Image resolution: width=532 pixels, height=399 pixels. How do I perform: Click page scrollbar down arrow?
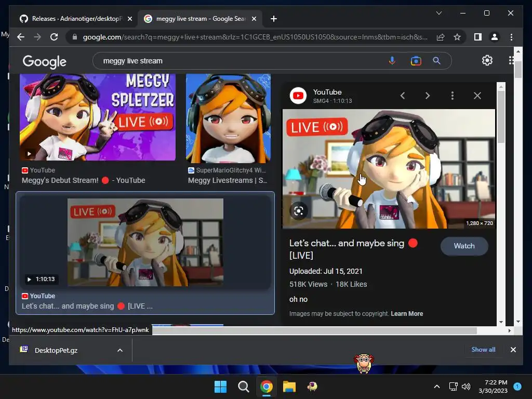click(x=518, y=322)
